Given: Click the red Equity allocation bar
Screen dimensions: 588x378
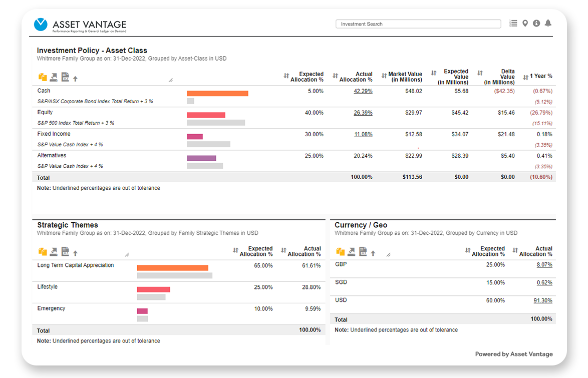Looking at the screenshot, I should click(x=206, y=115).
